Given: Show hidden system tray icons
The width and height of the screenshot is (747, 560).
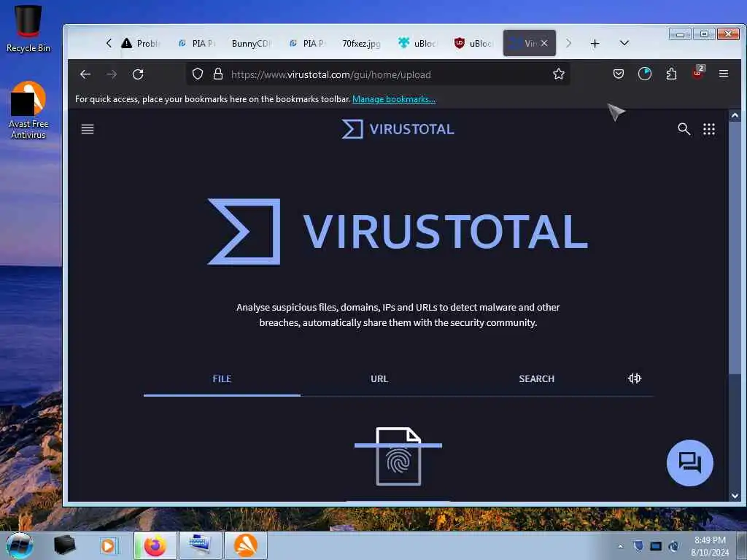Looking at the screenshot, I should 620,546.
